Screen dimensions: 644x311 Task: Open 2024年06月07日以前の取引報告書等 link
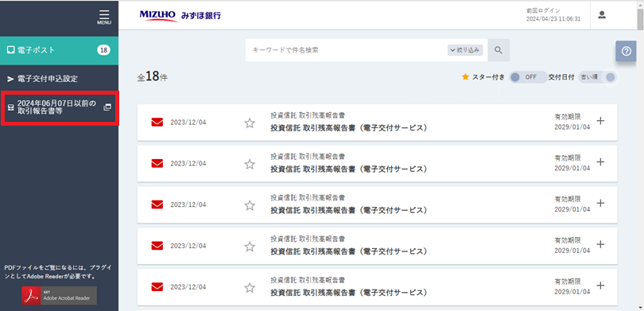point(60,107)
